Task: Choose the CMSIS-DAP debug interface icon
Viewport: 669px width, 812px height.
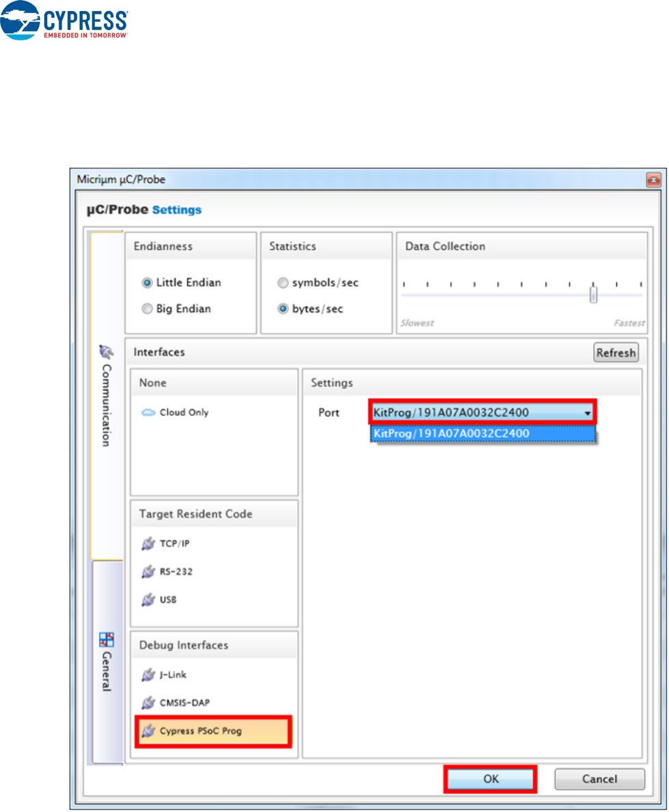Action: [x=148, y=703]
